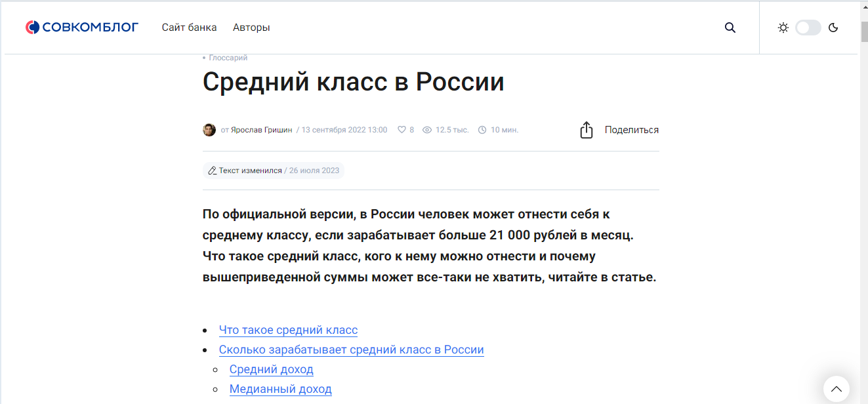Viewport: 868px width, 404px height.
Task: Click the heart like icon
Action: (x=402, y=130)
